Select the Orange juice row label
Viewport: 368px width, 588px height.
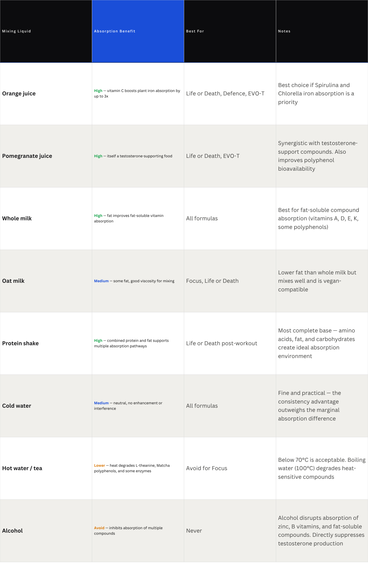click(x=19, y=94)
